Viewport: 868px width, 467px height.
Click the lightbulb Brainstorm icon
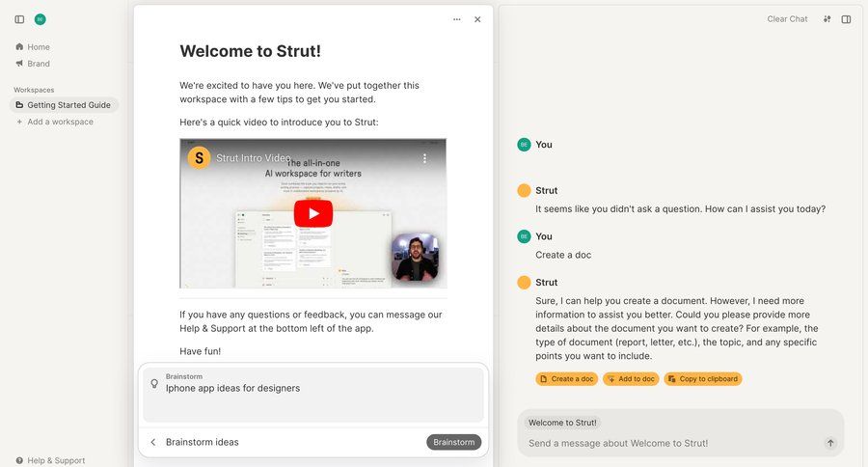(154, 383)
